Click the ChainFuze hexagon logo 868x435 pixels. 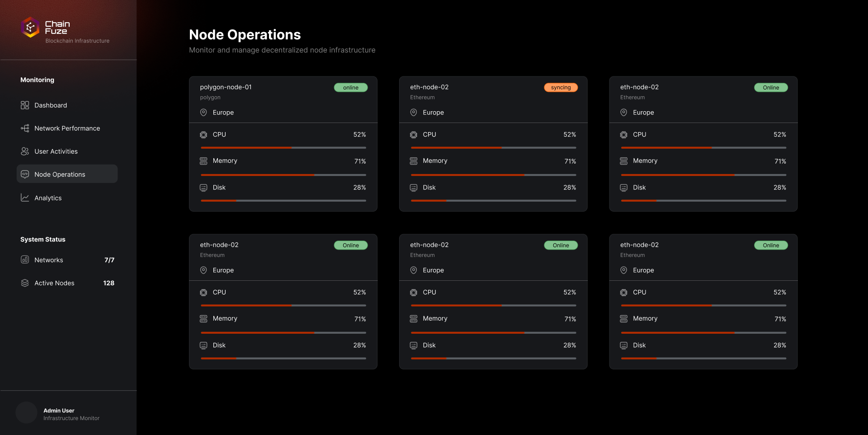point(30,28)
